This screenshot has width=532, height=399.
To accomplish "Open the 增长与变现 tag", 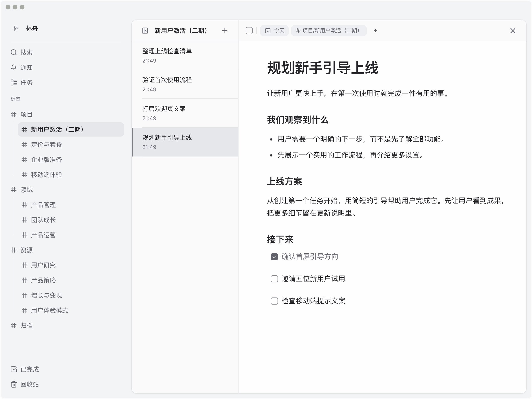I will click(x=71, y=295).
